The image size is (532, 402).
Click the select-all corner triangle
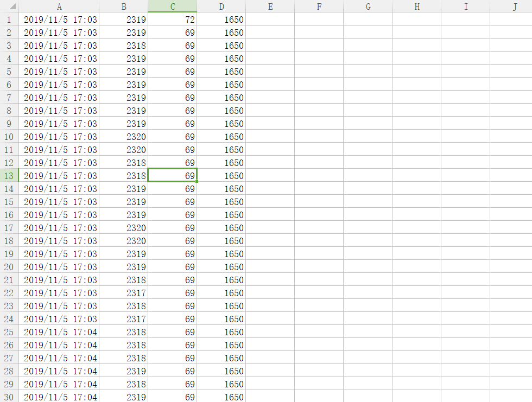coord(12,7)
